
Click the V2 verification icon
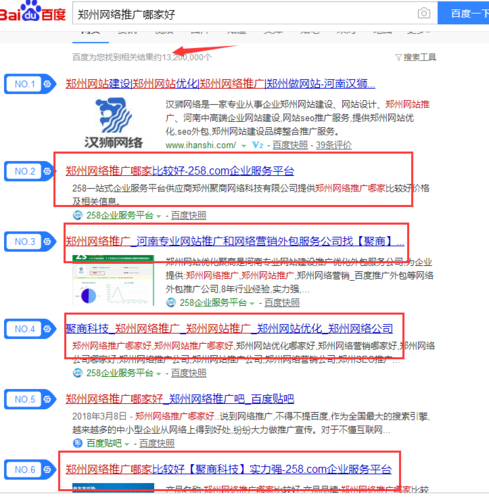pyautogui.click(x=258, y=145)
